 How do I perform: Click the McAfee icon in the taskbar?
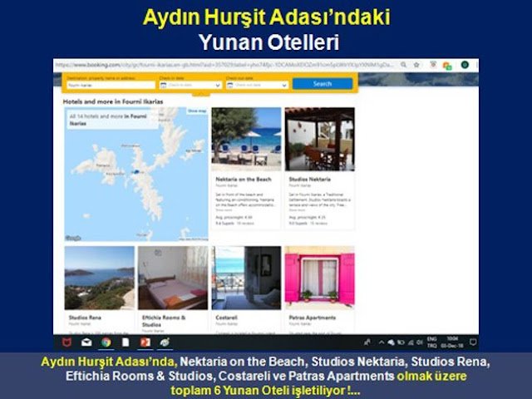click(68, 342)
